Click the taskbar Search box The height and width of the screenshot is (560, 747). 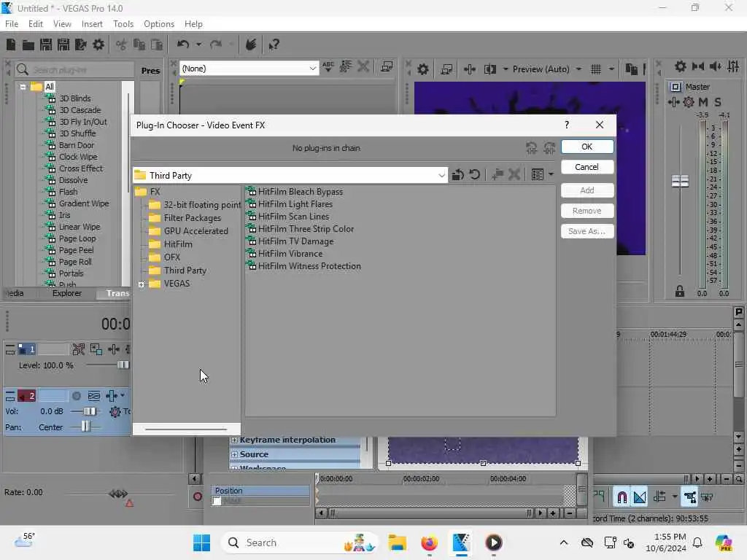click(299, 542)
